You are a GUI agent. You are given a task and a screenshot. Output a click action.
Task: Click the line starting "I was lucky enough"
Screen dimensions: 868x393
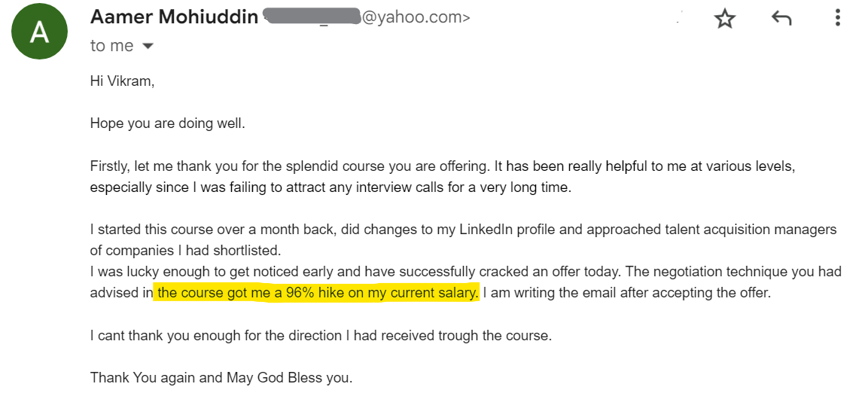(x=464, y=271)
